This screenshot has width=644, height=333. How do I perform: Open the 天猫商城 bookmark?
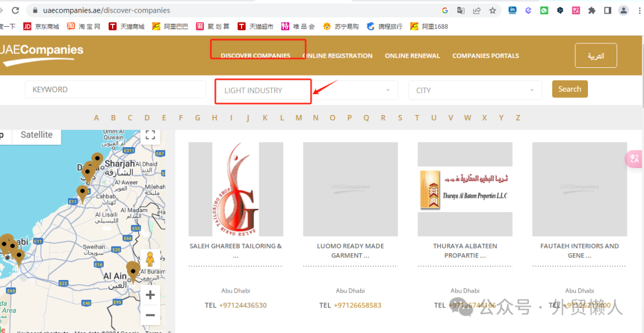coord(126,27)
